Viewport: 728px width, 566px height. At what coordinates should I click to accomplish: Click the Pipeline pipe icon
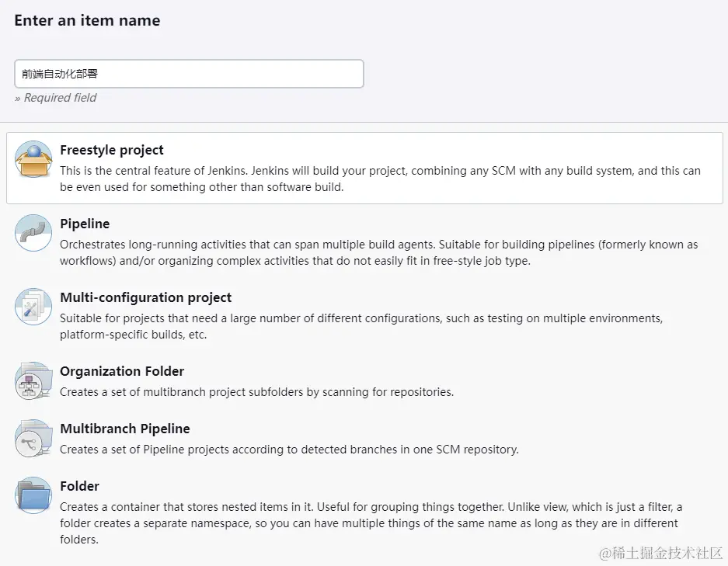33,233
